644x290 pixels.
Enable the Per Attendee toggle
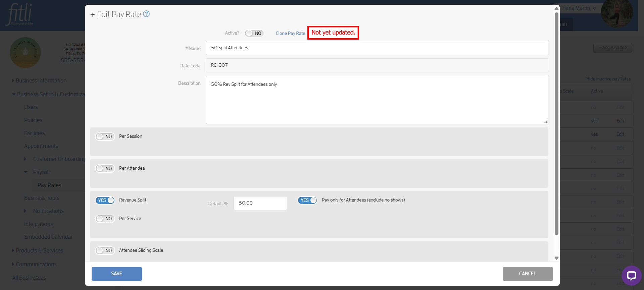tap(105, 168)
